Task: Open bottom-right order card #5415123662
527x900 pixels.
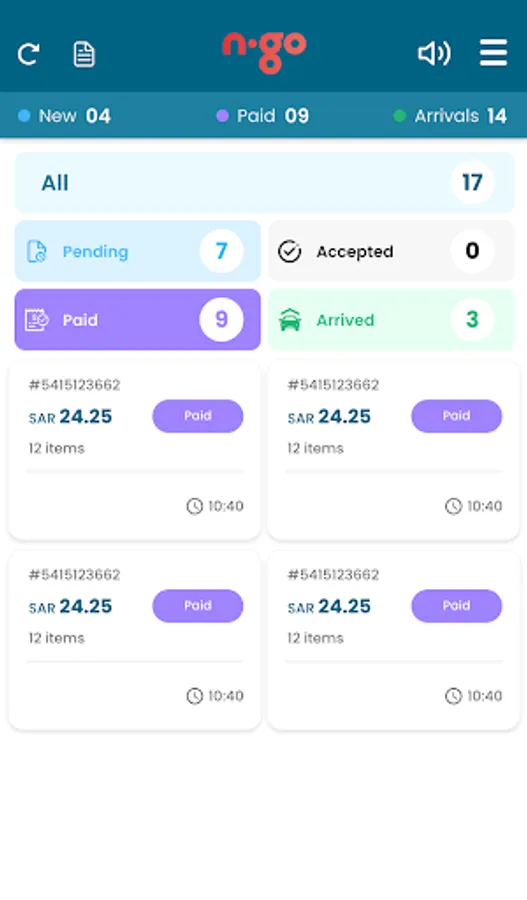Action: (x=394, y=641)
